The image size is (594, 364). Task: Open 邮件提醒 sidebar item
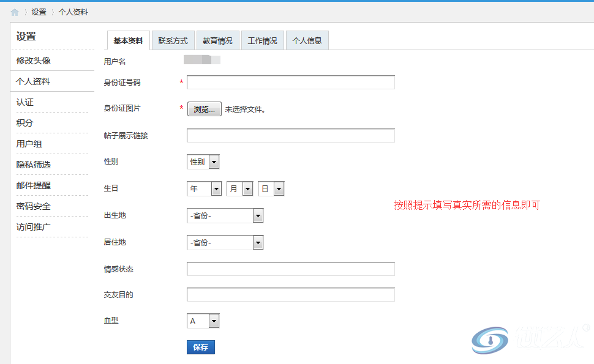pyautogui.click(x=33, y=185)
